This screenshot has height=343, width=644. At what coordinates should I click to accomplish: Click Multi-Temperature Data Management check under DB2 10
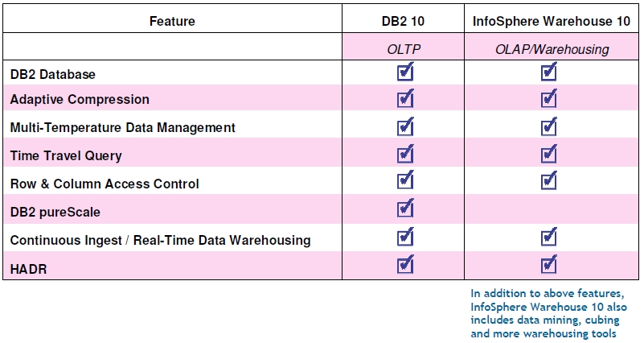point(405,126)
